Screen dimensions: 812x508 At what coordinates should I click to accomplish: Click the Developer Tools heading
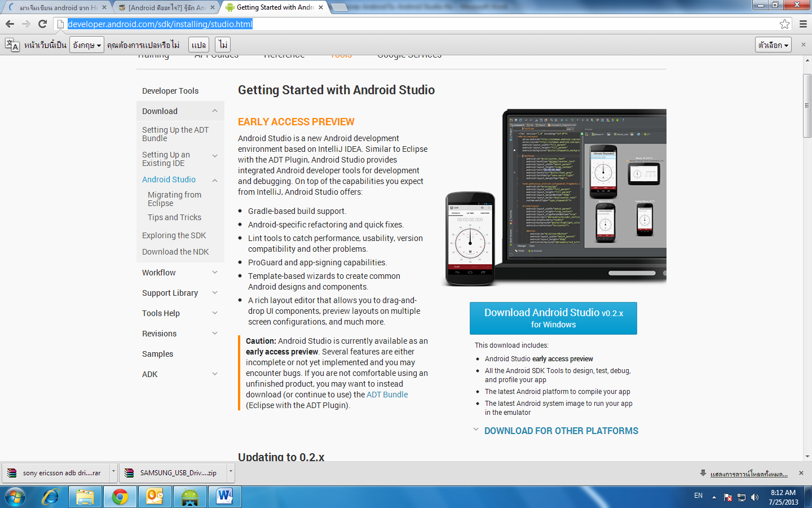[170, 91]
